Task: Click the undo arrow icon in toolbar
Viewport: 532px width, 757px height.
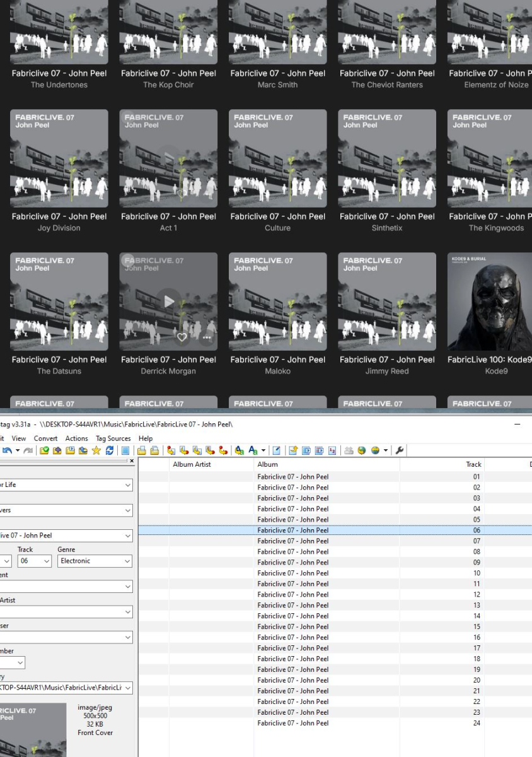Action: pos(6,450)
